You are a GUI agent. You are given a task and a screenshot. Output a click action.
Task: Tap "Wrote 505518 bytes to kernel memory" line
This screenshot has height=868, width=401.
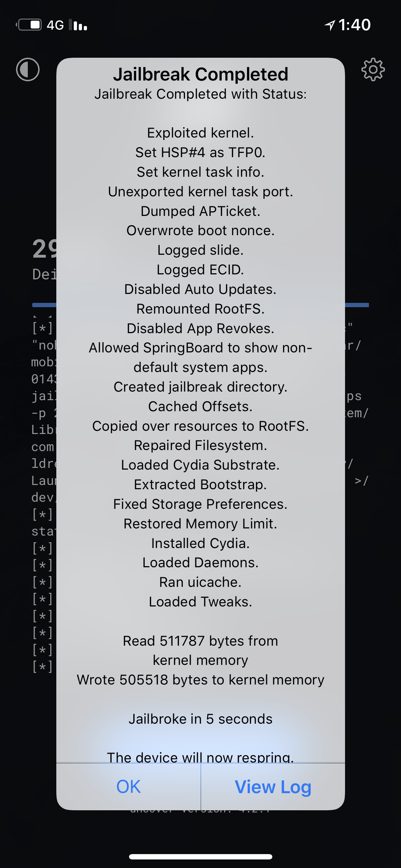(x=201, y=680)
